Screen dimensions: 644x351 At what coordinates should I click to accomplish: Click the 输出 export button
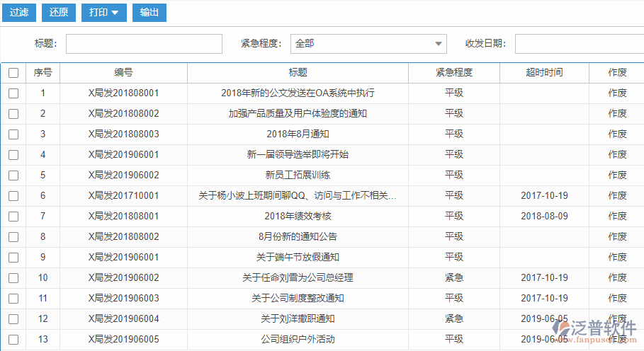(x=149, y=12)
